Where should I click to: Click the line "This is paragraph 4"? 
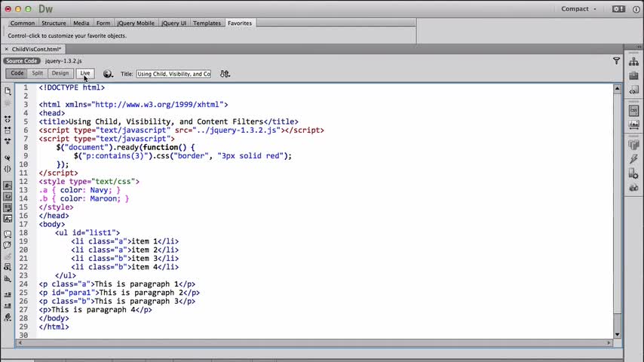95,310
